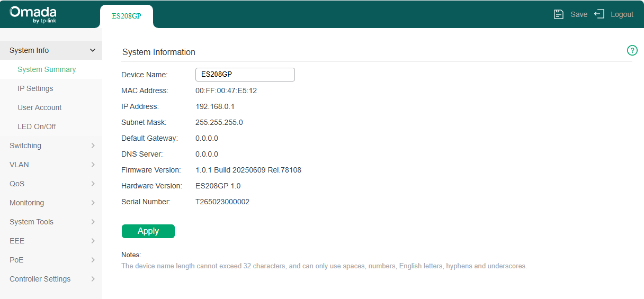Click the Controller Settings menu label
Screen dimensions: 644x299
[40, 279]
